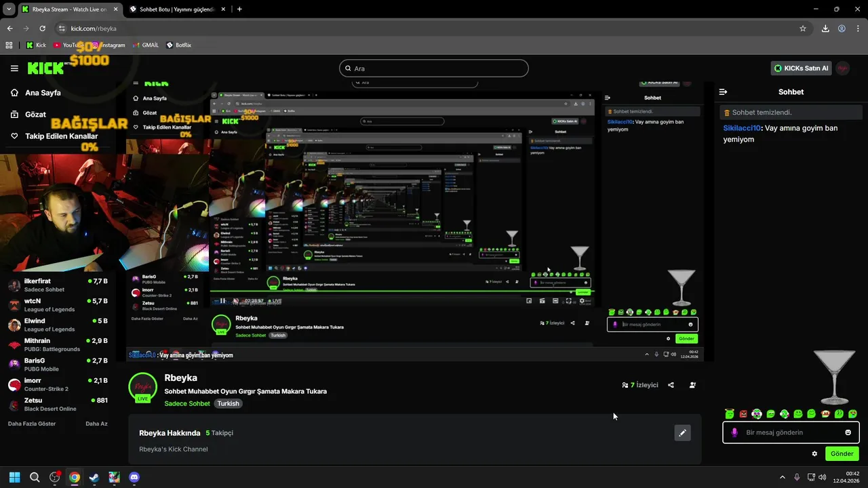Open the emoji picker smiley in the message box

point(848,432)
